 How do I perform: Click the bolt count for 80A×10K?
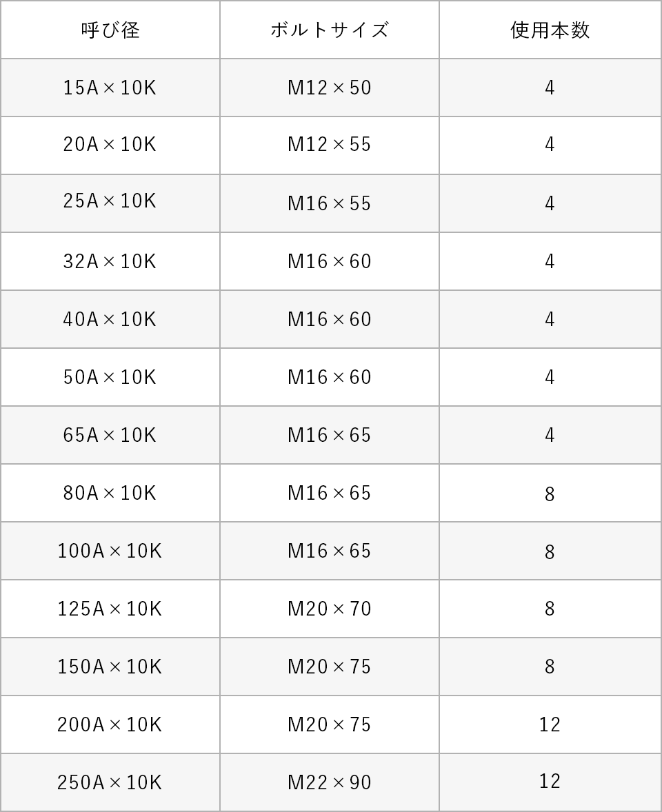(x=550, y=494)
